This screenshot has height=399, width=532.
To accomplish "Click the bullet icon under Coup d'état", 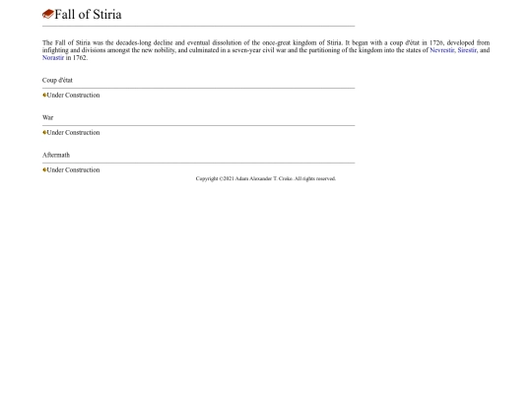I will (44, 95).
